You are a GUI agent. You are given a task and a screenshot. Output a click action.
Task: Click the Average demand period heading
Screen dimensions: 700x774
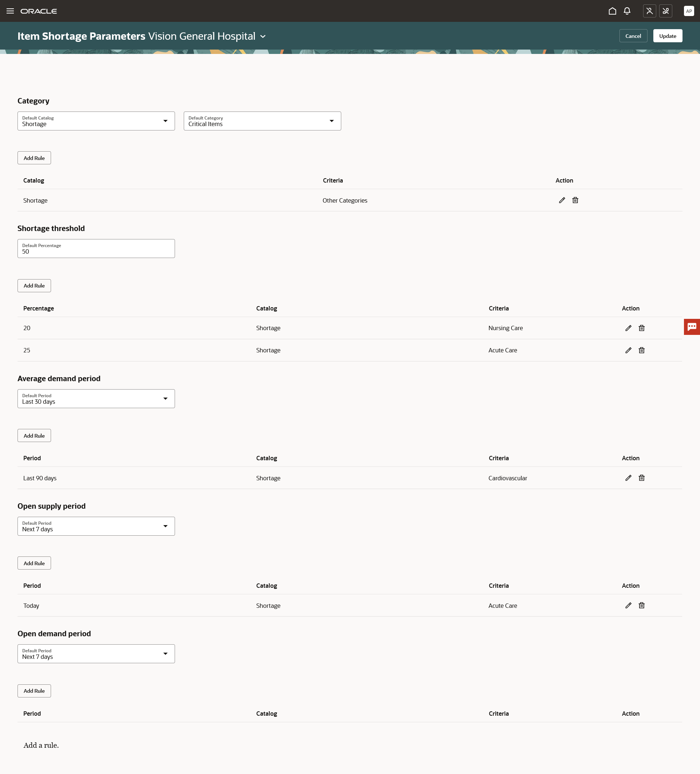coord(59,379)
